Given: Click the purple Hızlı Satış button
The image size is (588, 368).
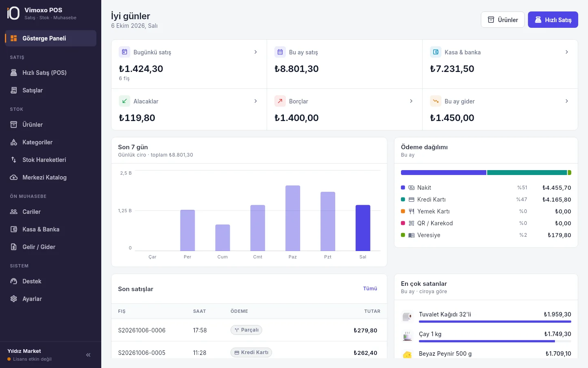Looking at the screenshot, I should pos(553,20).
